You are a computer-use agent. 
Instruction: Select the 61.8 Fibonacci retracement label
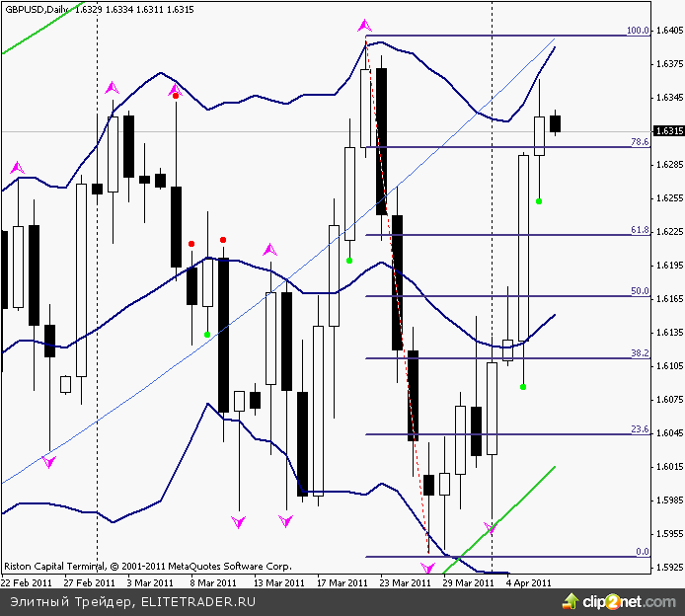click(x=640, y=230)
